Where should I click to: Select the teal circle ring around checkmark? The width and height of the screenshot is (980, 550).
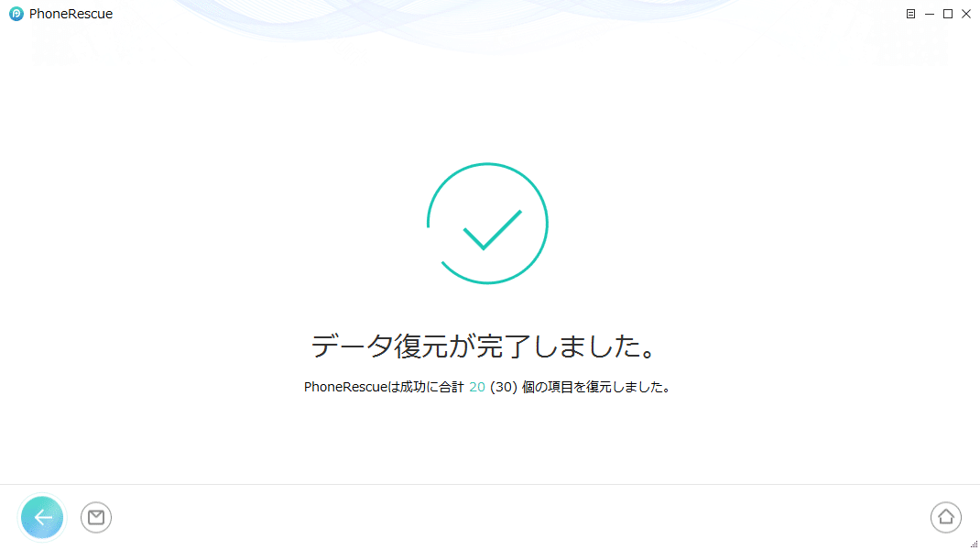pos(487,224)
